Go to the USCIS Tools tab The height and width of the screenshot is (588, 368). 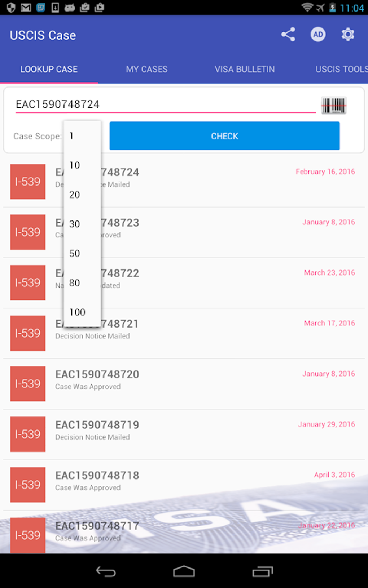coord(341,69)
